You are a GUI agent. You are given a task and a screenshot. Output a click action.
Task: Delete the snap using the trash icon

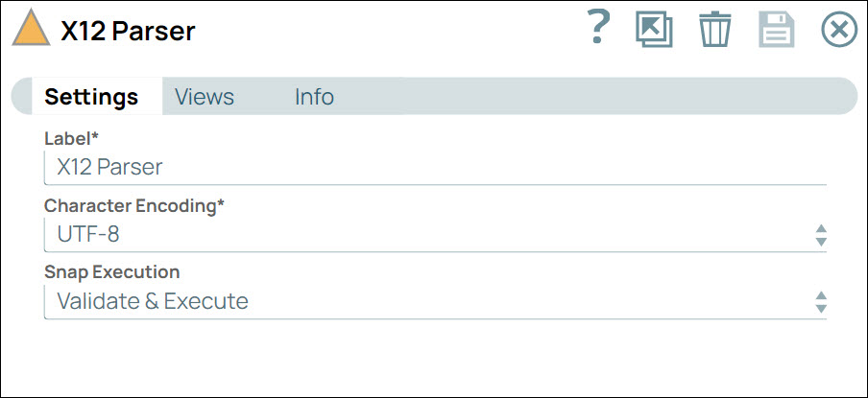coord(714,30)
